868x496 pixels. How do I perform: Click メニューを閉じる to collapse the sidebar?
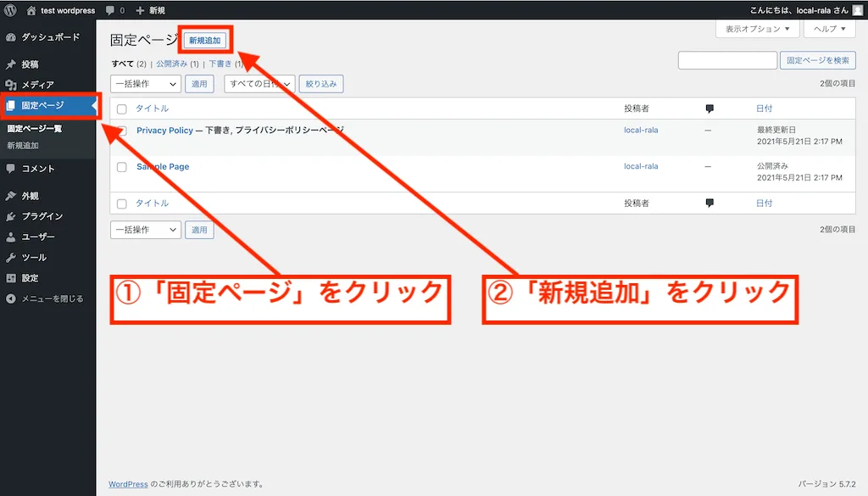pyautogui.click(x=52, y=298)
